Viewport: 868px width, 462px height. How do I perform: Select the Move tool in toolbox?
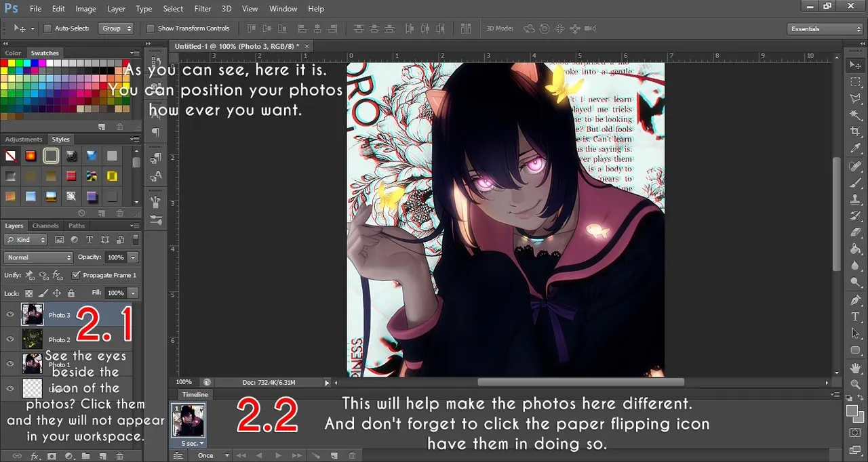pyautogui.click(x=855, y=66)
